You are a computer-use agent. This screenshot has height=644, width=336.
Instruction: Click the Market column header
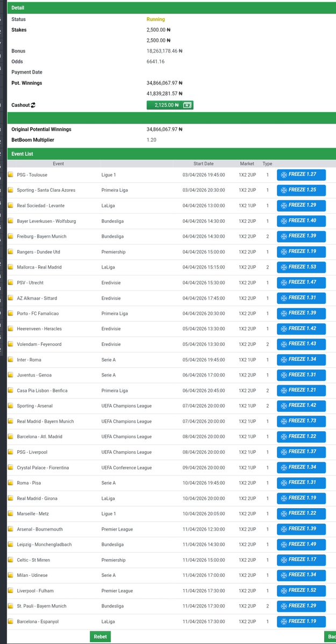pos(247,163)
